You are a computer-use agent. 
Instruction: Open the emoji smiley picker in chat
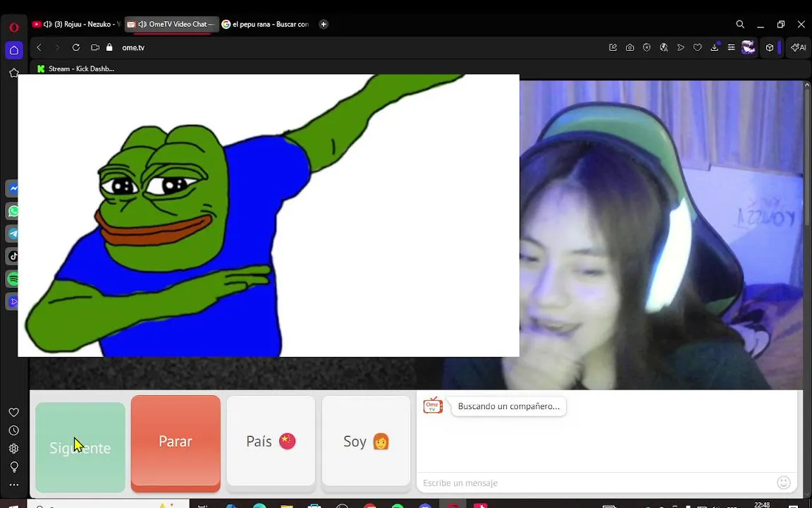[x=784, y=483]
